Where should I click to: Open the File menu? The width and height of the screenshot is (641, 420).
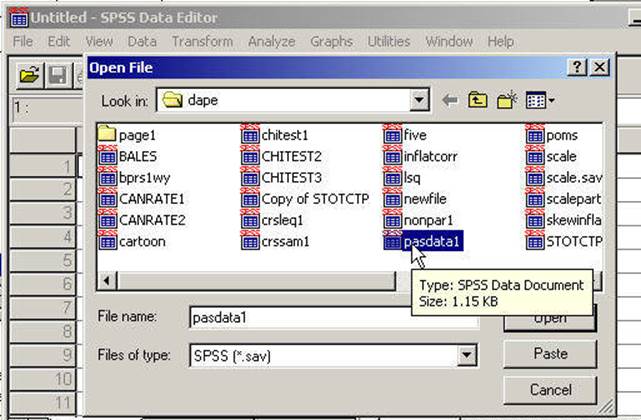[22, 41]
